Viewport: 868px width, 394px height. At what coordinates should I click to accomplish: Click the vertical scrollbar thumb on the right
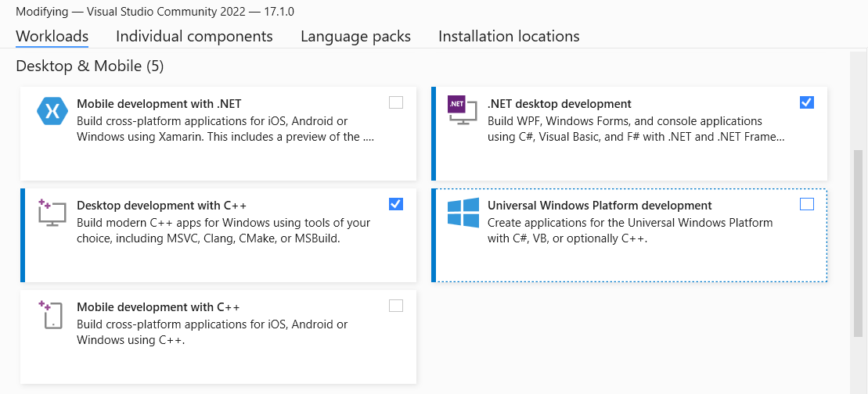pos(859,242)
